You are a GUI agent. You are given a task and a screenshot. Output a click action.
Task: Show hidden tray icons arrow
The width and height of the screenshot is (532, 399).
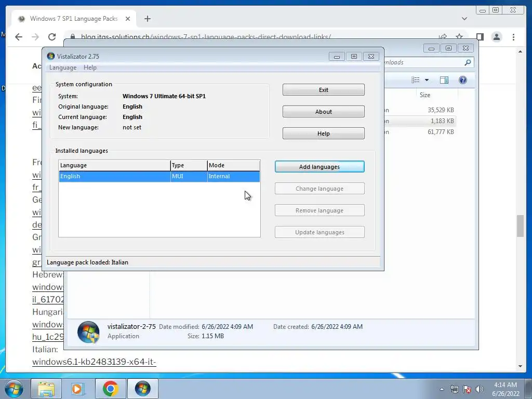pyautogui.click(x=442, y=389)
